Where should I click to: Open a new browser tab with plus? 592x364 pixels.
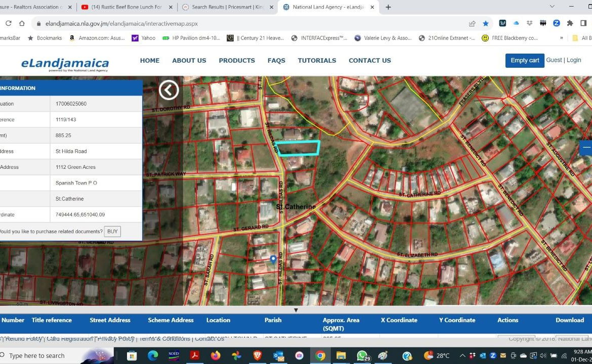pos(388,7)
